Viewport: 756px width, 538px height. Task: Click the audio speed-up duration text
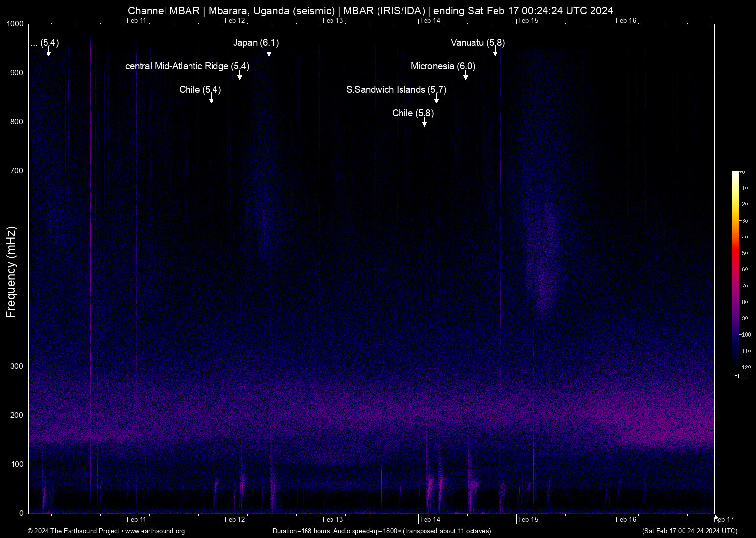(382, 531)
